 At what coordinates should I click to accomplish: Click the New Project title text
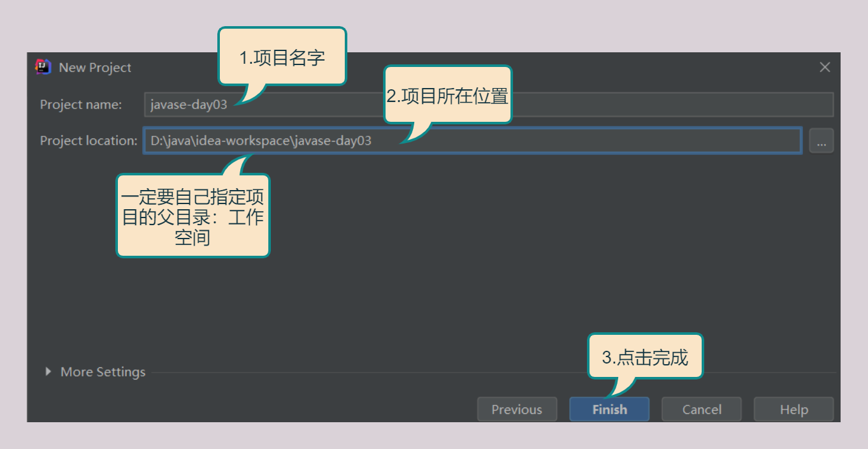95,68
